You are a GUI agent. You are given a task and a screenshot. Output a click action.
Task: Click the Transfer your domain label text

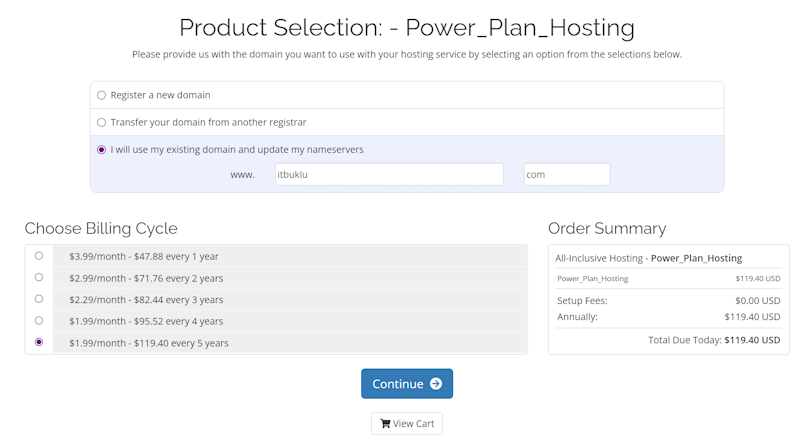(208, 122)
